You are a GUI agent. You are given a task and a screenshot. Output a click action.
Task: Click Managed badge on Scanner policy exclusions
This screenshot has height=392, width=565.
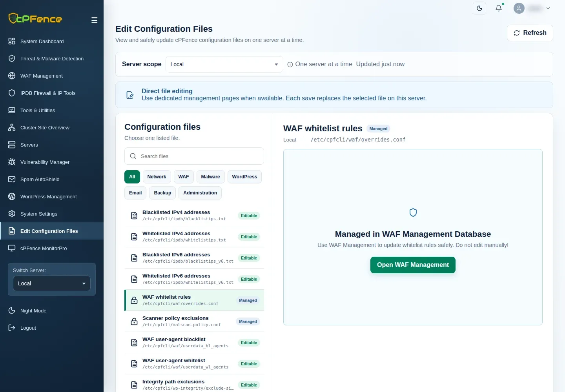click(248, 321)
